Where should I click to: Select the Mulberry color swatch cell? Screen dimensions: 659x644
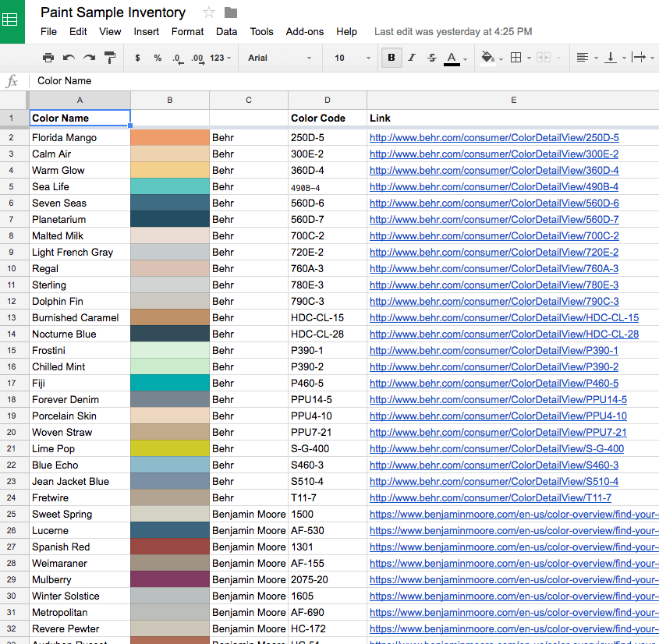coord(170,580)
